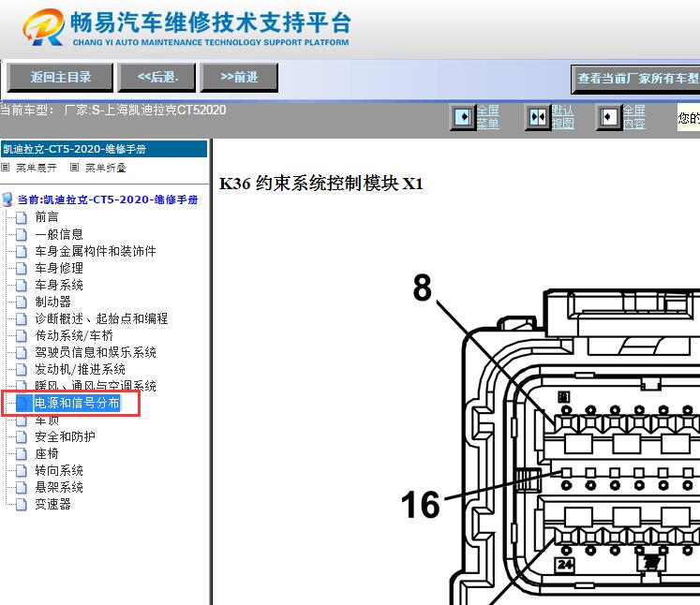Open the 全屏菜单 link

pyautogui.click(x=488, y=117)
